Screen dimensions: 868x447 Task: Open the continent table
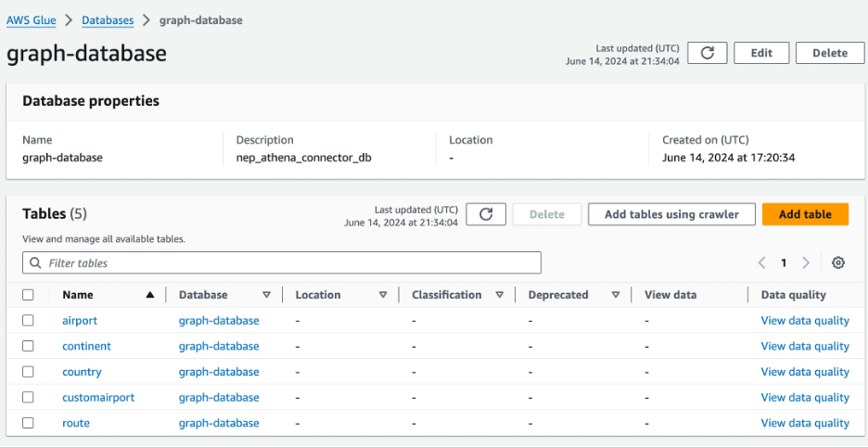(86, 346)
